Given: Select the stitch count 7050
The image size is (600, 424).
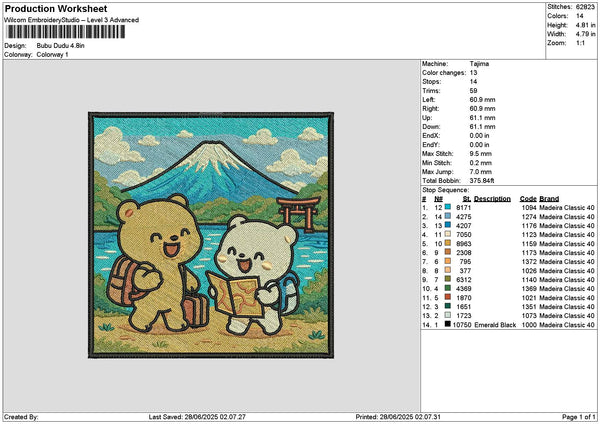Looking at the screenshot, I should 463,235.
